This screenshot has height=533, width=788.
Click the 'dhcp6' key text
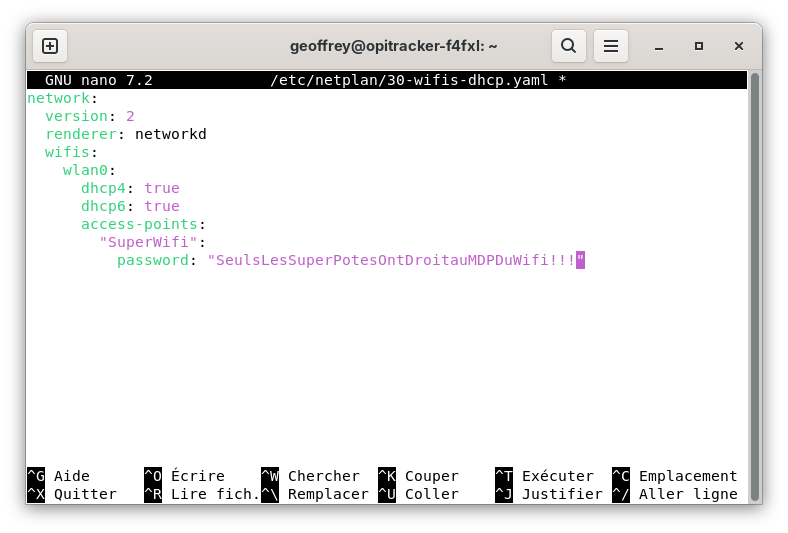point(104,206)
